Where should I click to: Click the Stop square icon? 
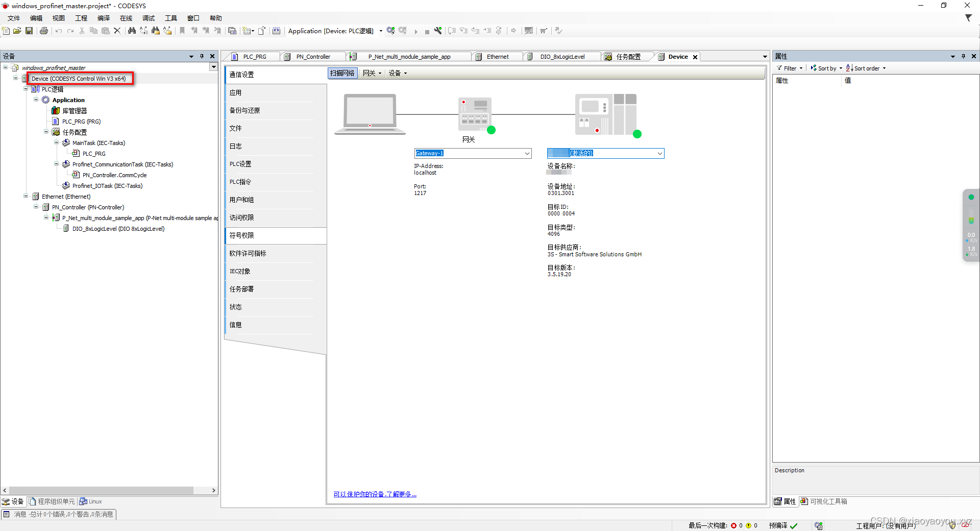(x=427, y=31)
